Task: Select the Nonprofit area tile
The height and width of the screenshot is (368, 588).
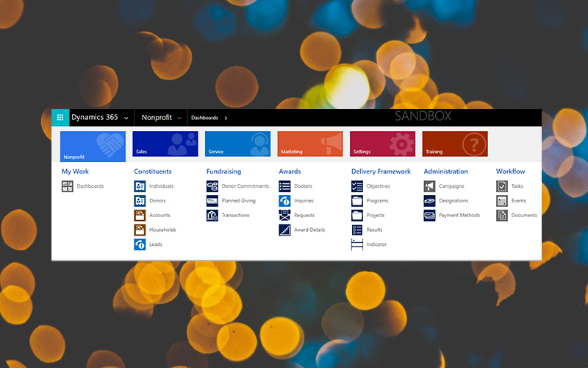Action: pyautogui.click(x=93, y=146)
